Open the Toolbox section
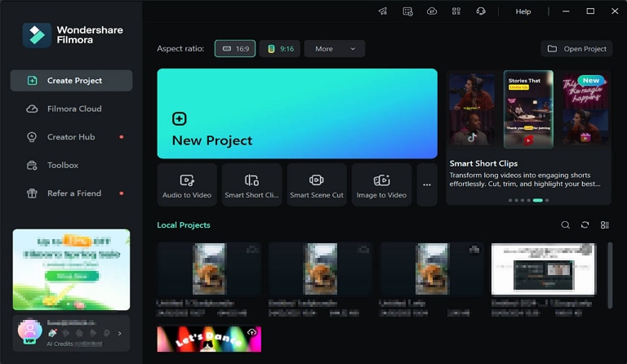The height and width of the screenshot is (364, 627). tap(71, 165)
